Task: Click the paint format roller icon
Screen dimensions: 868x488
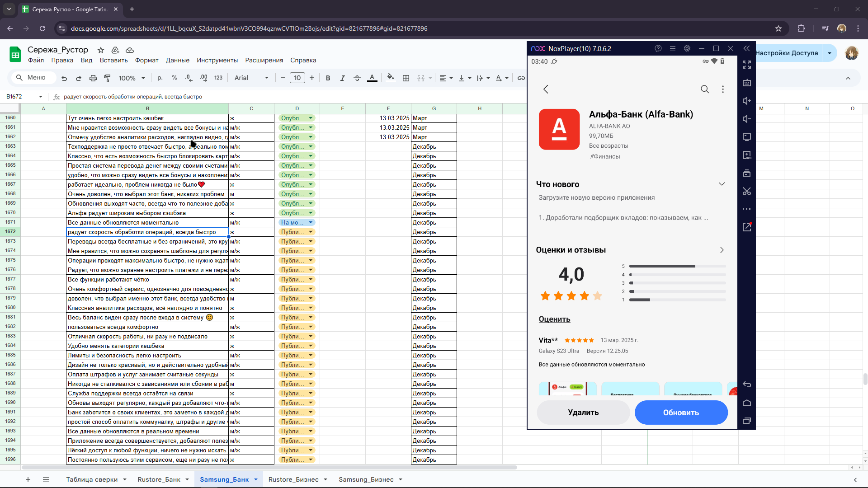Action: (107, 78)
